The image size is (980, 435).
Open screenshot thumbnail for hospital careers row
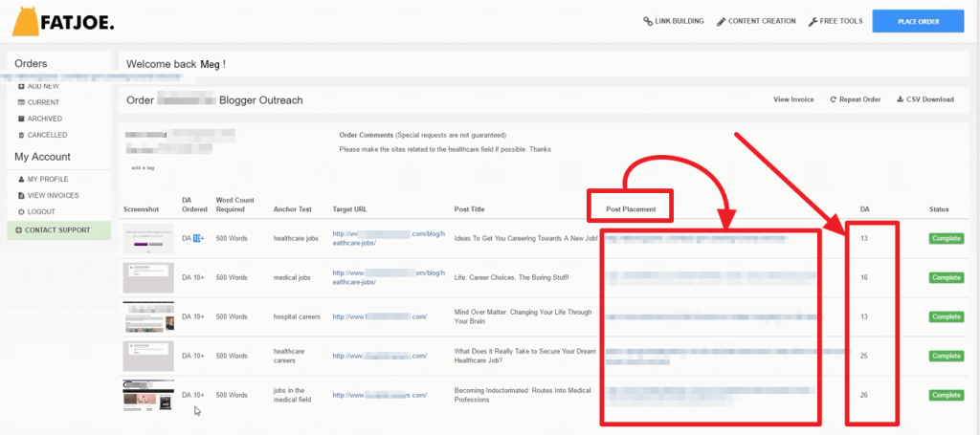coord(148,317)
